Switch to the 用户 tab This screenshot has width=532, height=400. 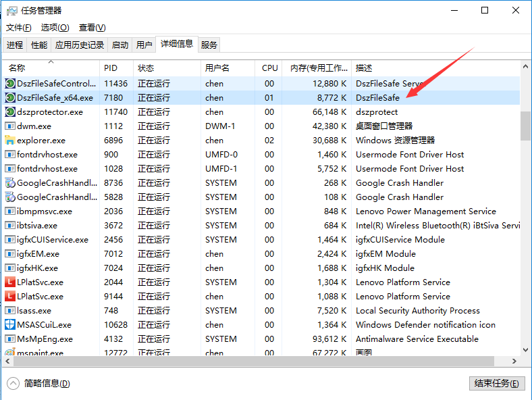(x=144, y=45)
